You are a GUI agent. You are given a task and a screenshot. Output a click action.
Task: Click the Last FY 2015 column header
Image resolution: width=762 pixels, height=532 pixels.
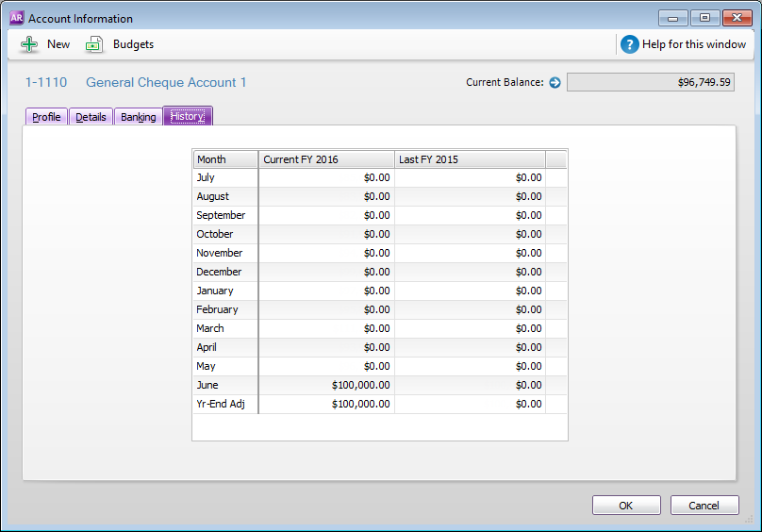click(x=470, y=159)
